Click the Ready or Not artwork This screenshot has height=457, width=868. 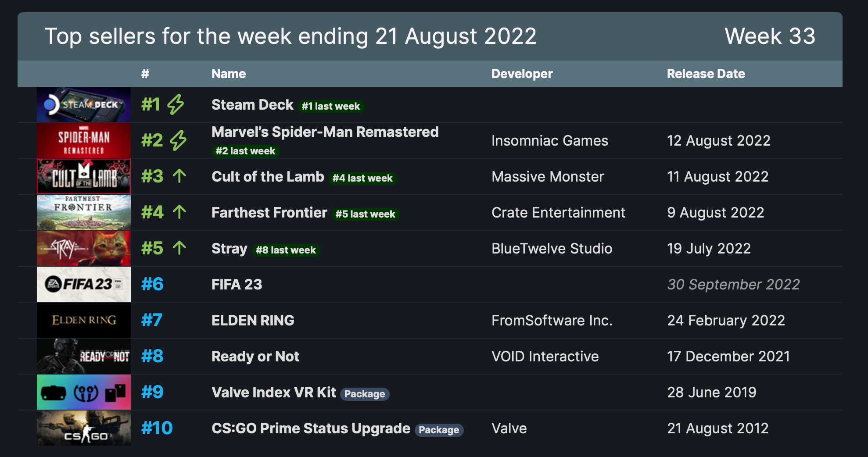pyautogui.click(x=83, y=356)
